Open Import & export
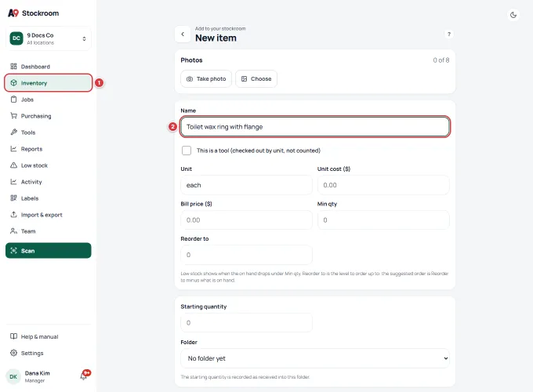Image resolution: width=533 pixels, height=392 pixels. (x=49, y=215)
